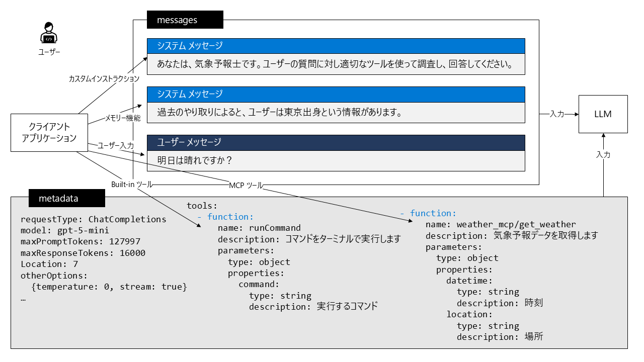This screenshot has height=362, width=644.
Task: Click the 入力 label below the LLM box
Action: (603, 155)
